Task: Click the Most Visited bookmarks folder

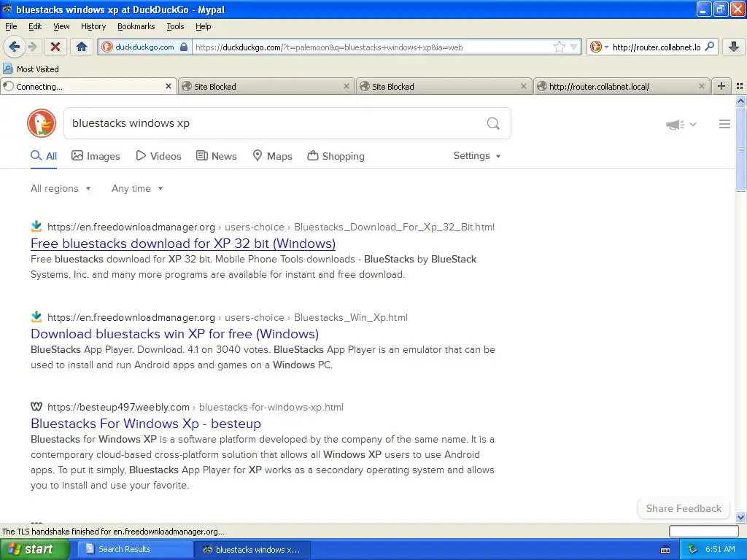Action: point(31,69)
